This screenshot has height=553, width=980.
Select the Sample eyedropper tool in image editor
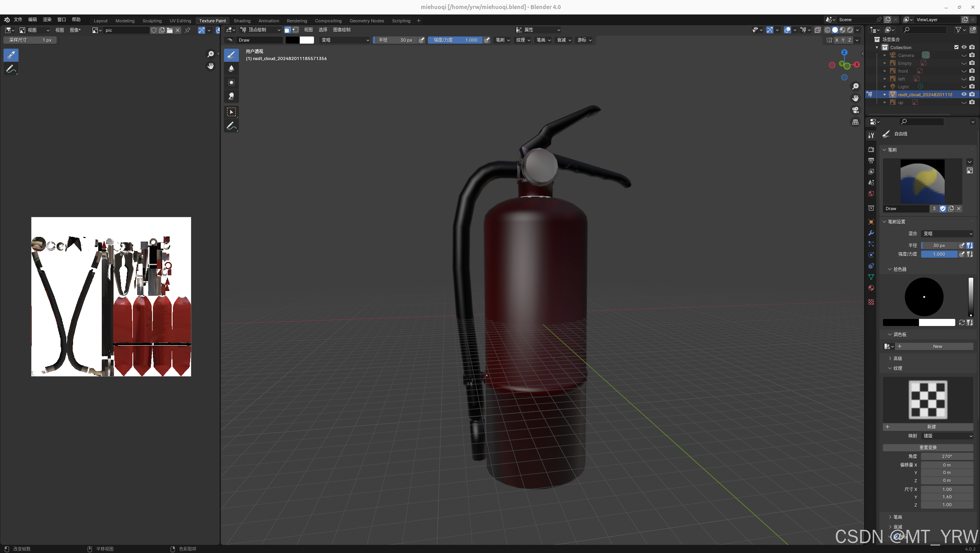pos(11,55)
